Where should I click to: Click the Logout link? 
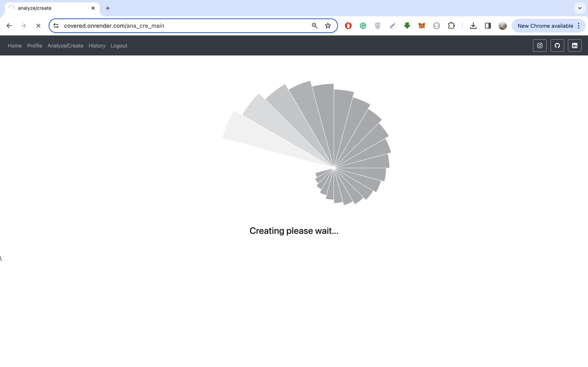point(119,46)
